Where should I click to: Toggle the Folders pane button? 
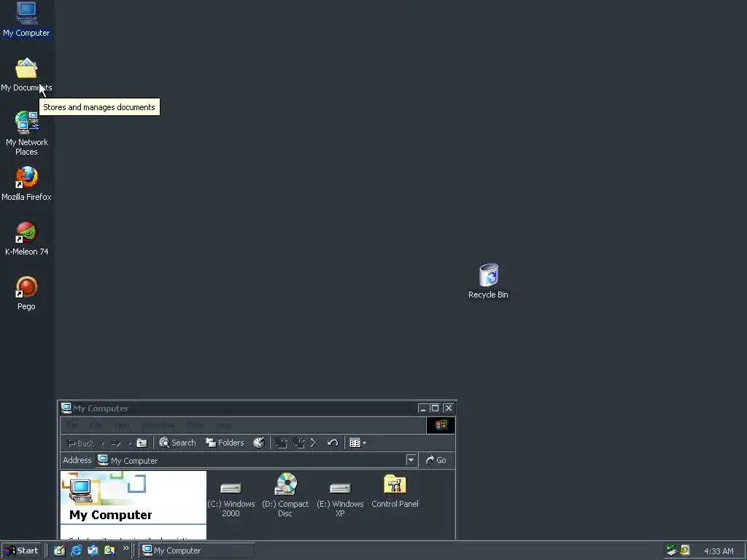click(x=225, y=443)
